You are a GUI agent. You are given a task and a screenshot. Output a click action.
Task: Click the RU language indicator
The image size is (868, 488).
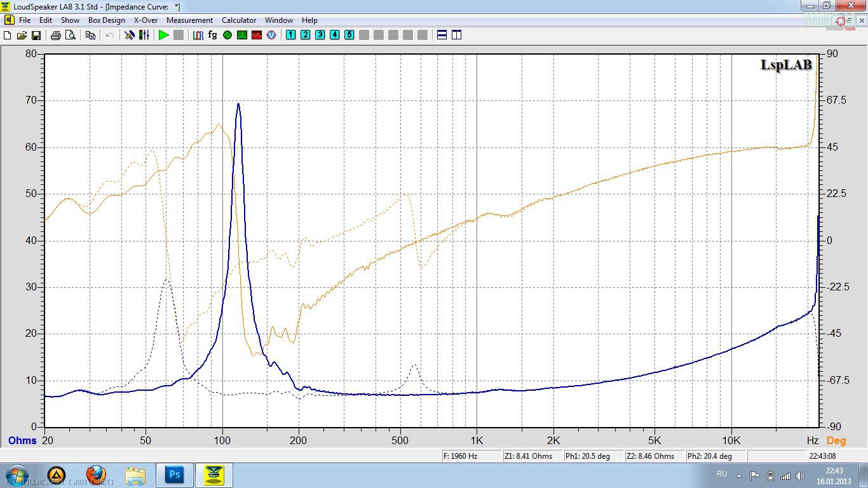722,474
